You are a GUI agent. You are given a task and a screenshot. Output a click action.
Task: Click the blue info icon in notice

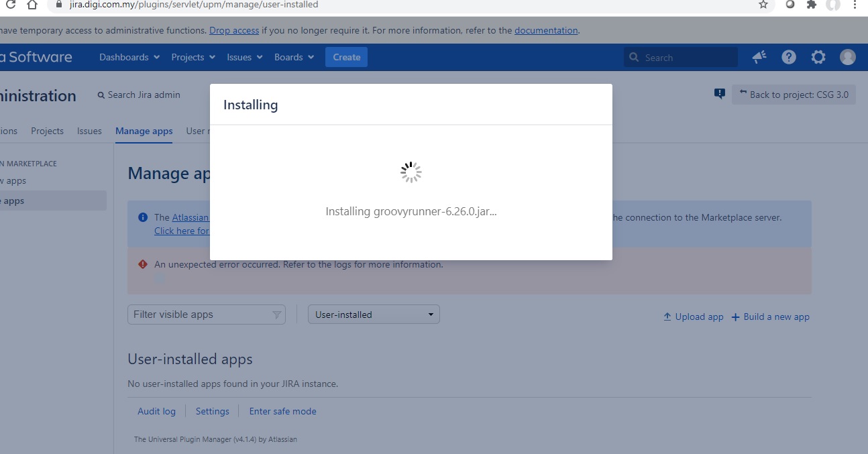142,217
